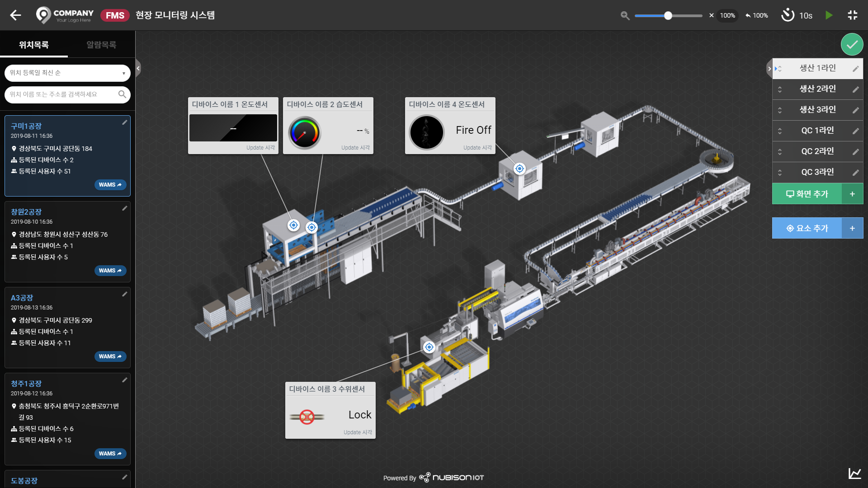Select 생산 1라인 screen

coord(817,68)
